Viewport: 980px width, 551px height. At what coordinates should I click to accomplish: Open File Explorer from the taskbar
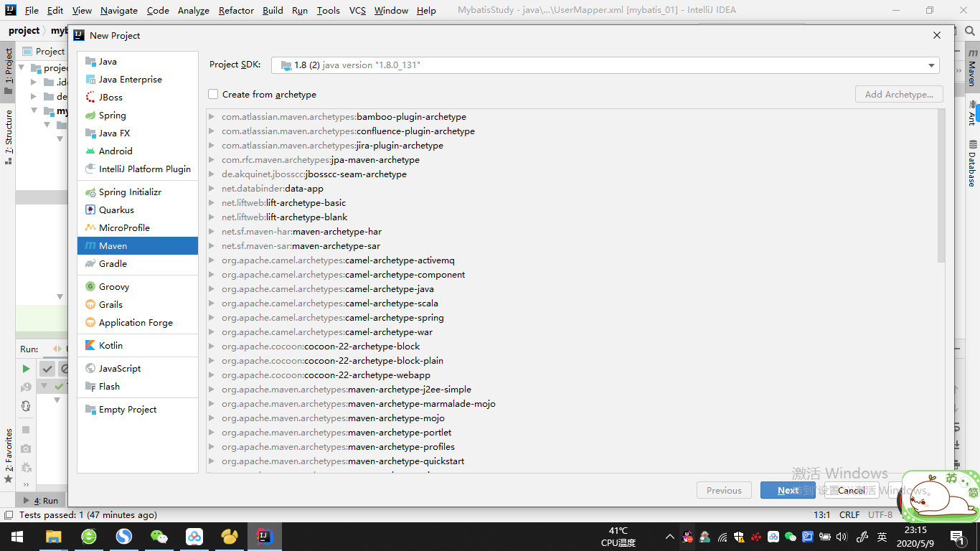[x=54, y=537]
